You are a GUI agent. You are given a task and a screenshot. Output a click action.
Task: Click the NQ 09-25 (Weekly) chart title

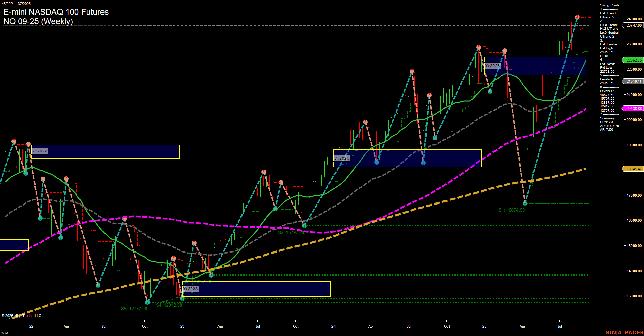pyautogui.click(x=38, y=21)
